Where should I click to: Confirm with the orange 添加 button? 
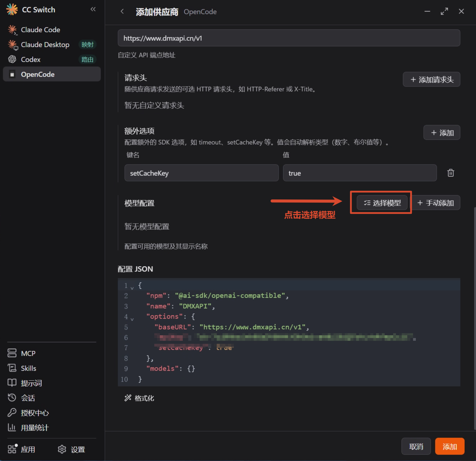[x=450, y=446]
